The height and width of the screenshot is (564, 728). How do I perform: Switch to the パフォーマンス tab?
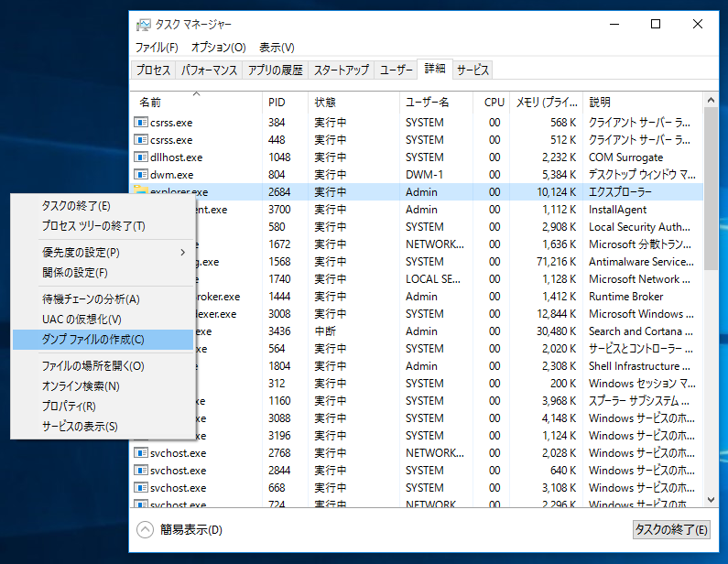click(209, 70)
